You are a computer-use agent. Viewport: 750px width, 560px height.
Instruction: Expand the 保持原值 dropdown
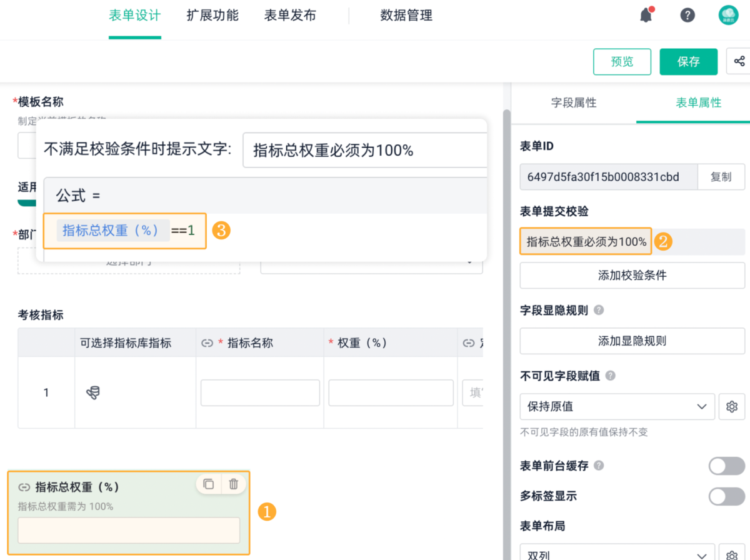[x=617, y=406]
